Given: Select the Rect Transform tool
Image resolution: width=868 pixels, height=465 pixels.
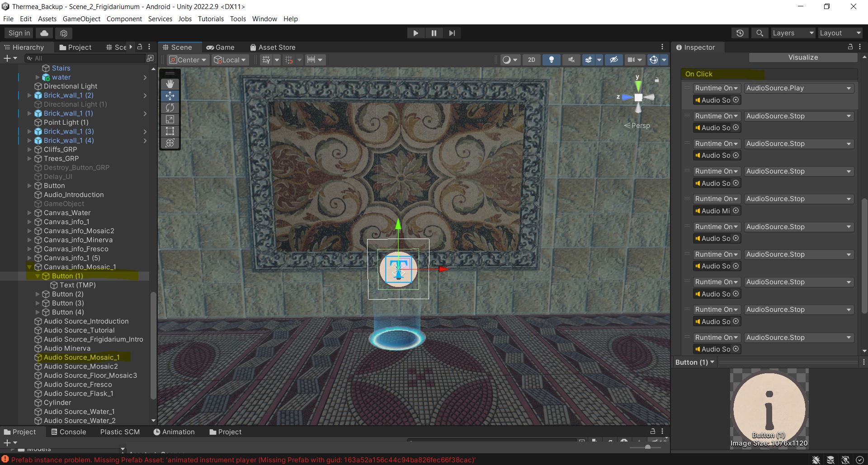Looking at the screenshot, I should 170,131.
